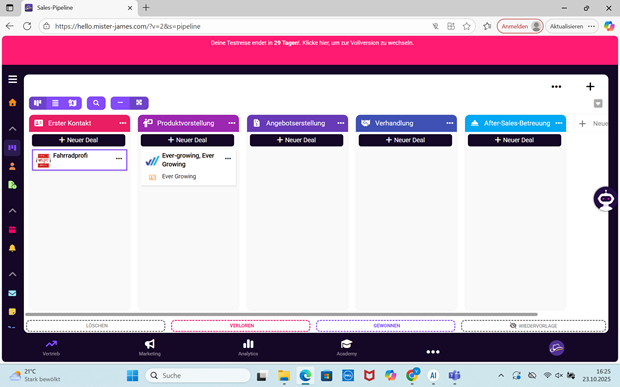Click the fullscreen expand toolbar button
This screenshot has width=620, height=387.
coord(139,103)
